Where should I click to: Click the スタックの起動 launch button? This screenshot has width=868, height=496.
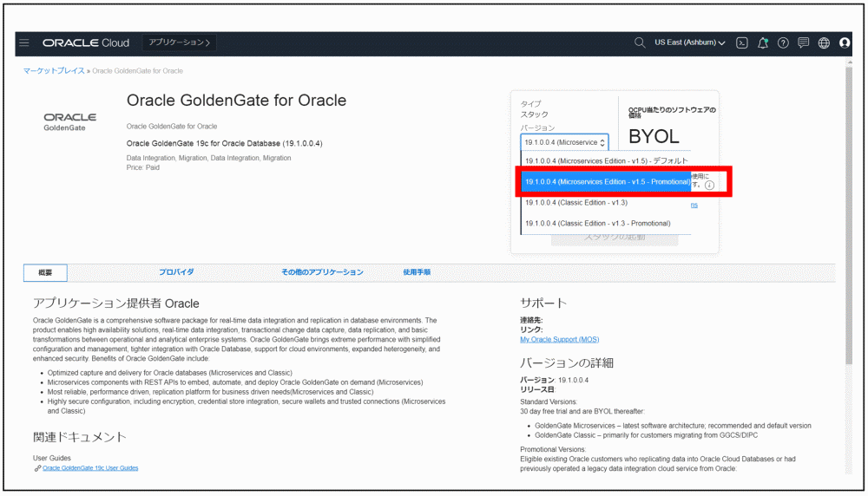click(615, 238)
